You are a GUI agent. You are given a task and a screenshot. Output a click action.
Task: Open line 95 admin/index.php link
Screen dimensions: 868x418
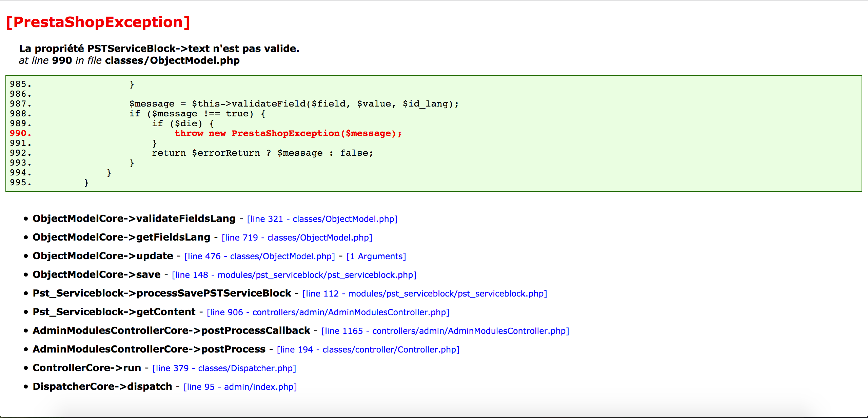(x=240, y=387)
